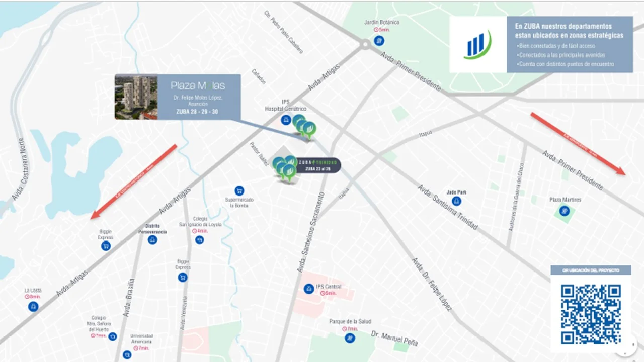
Task: Click the Supermercado la Bomba cart icon
Action: (239, 191)
